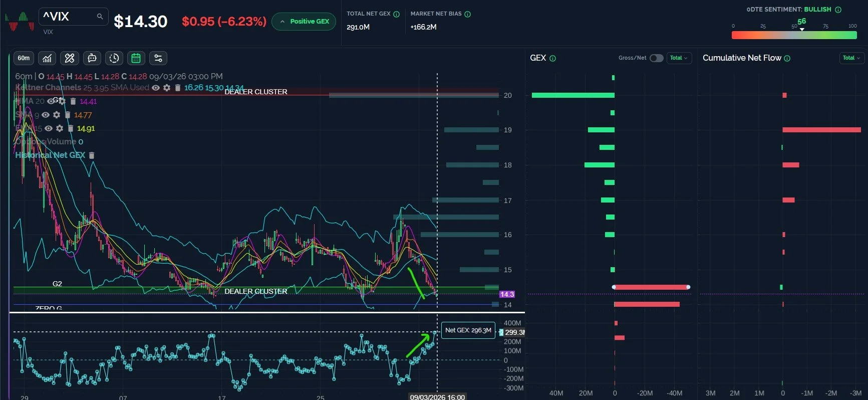Click the 291.0M Total Net GEX value
The height and width of the screenshot is (400, 868).
coord(358,27)
